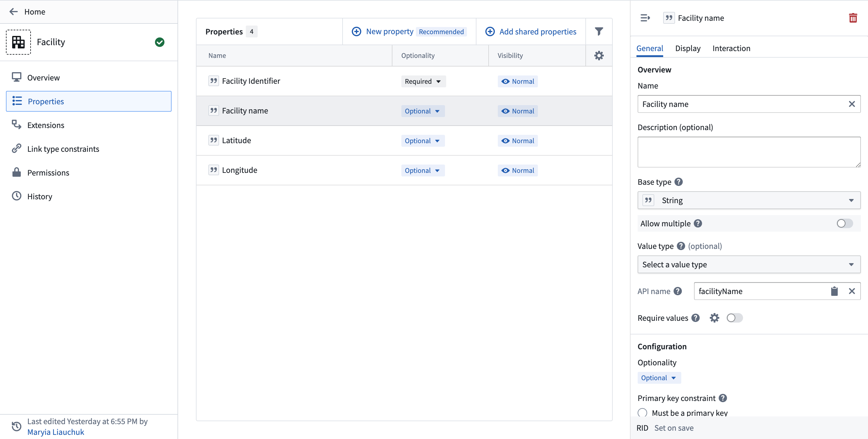This screenshot has height=439, width=868.
Task: Click the Value type help icon
Action: pyautogui.click(x=681, y=246)
